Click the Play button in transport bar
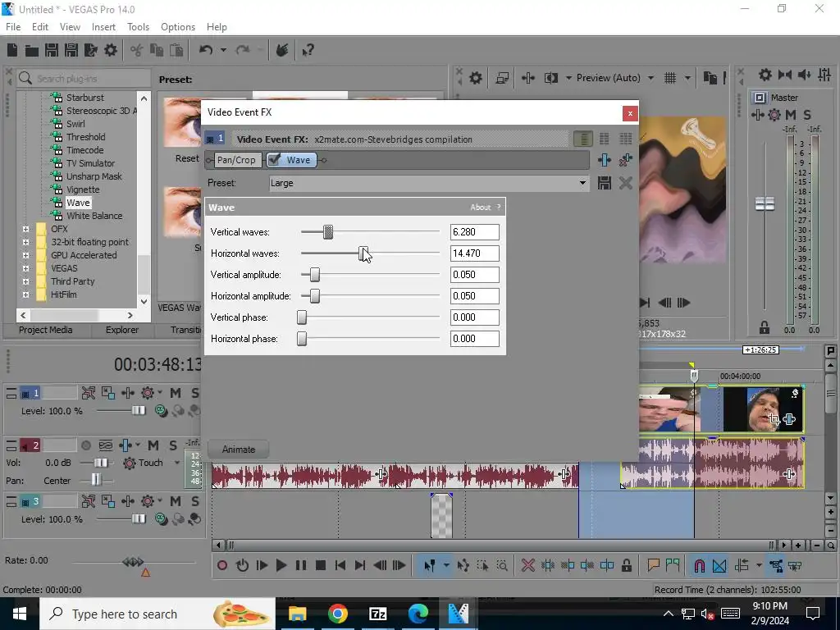Image resolution: width=840 pixels, height=630 pixels. point(281,565)
